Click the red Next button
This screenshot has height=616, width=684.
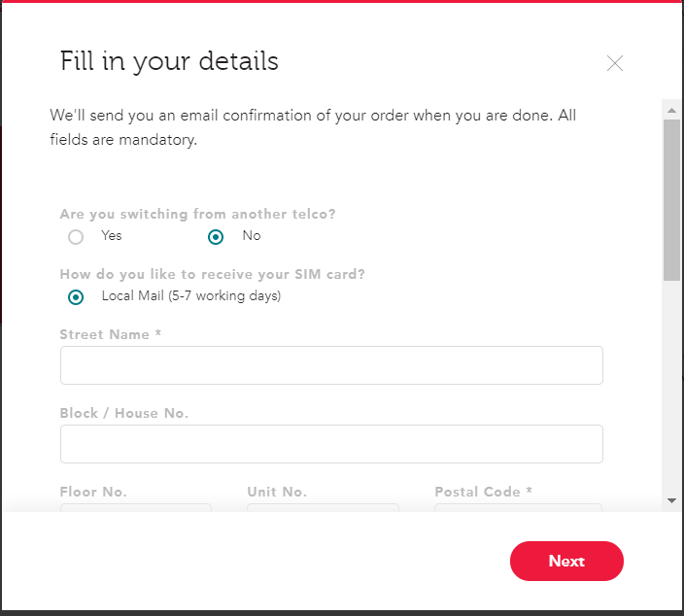(x=566, y=561)
